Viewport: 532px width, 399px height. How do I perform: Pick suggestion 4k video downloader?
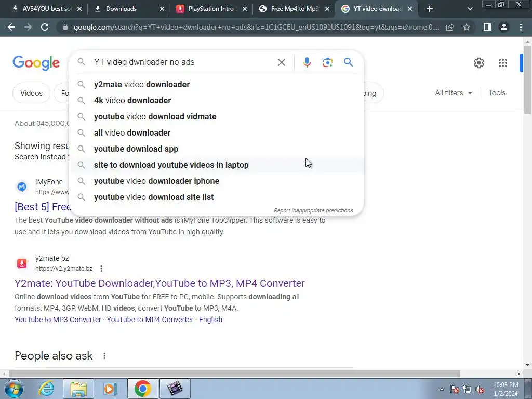click(x=216, y=100)
